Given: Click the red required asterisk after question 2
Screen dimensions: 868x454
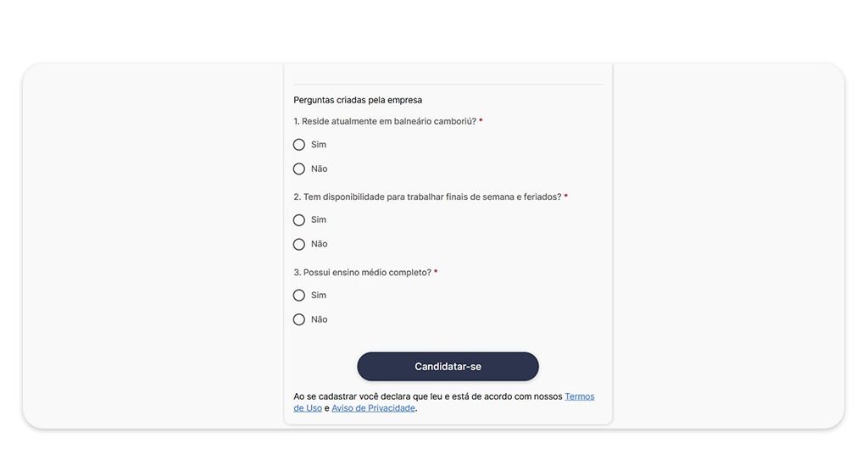Looking at the screenshot, I should tap(566, 197).
